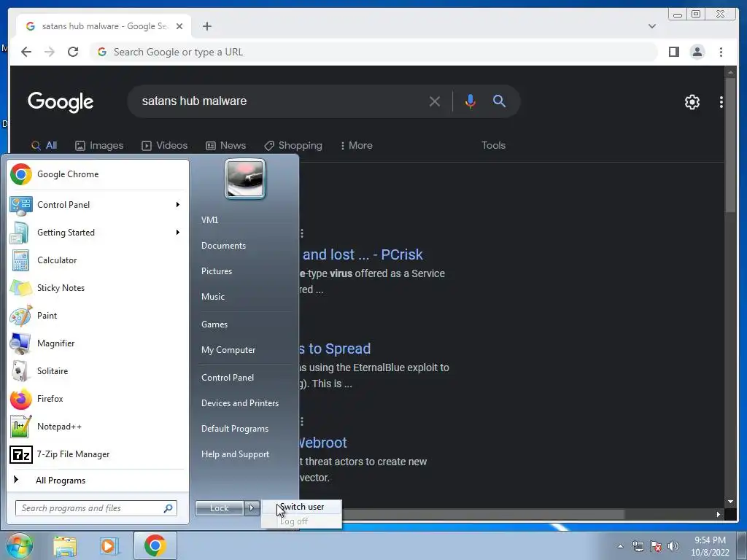
Task: Click the blue Google search magnifier
Action: click(x=499, y=101)
